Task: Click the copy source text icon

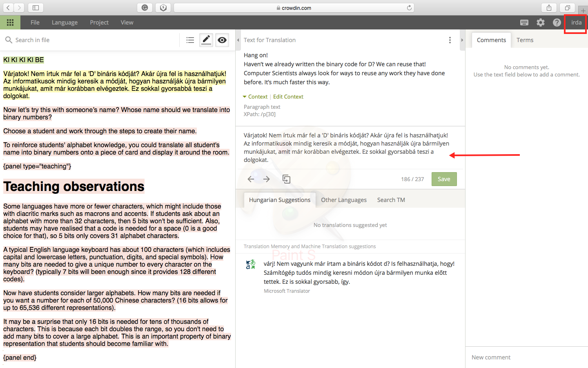Action: click(x=286, y=179)
